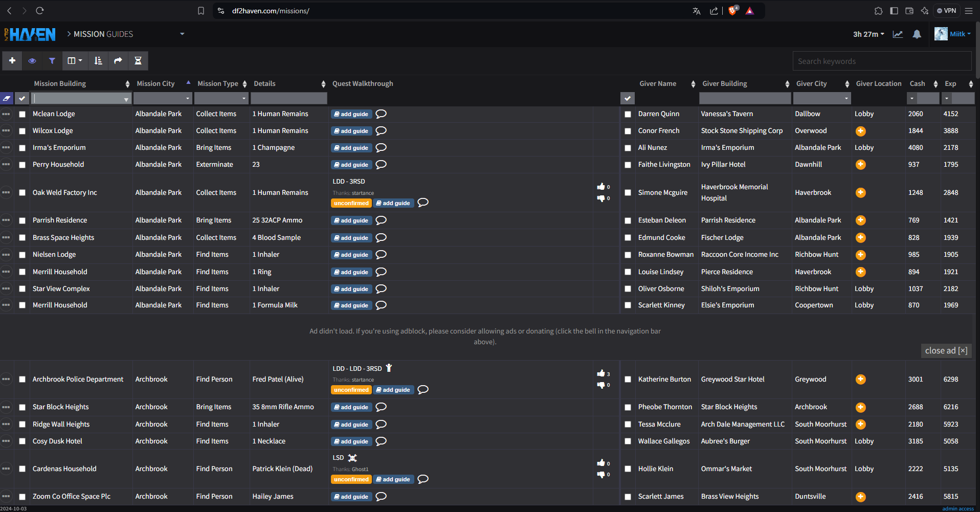Check the Mclean Lodge mission checkbox
This screenshot has height=512, width=980.
(22, 114)
